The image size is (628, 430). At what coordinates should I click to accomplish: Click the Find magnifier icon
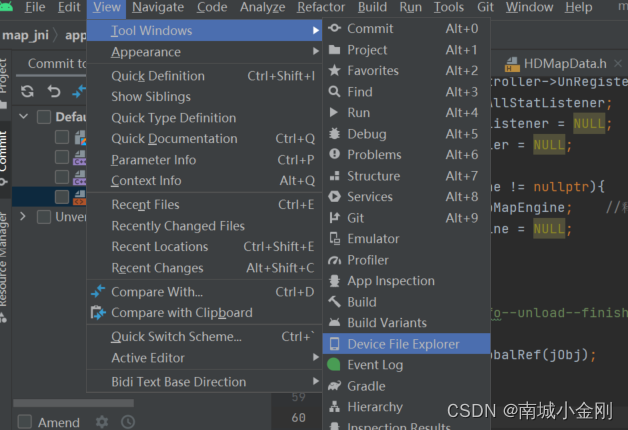pyautogui.click(x=334, y=92)
